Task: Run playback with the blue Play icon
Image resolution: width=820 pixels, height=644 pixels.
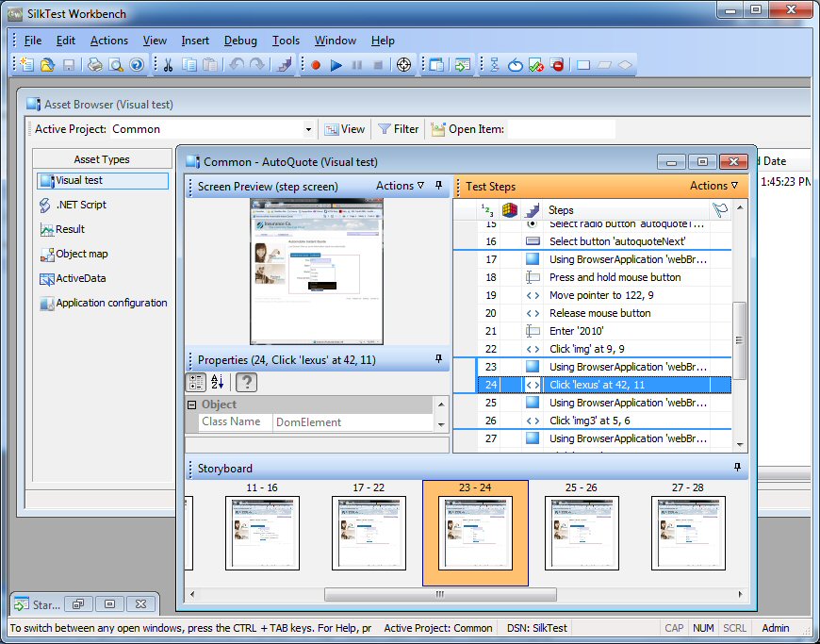Action: [337, 64]
